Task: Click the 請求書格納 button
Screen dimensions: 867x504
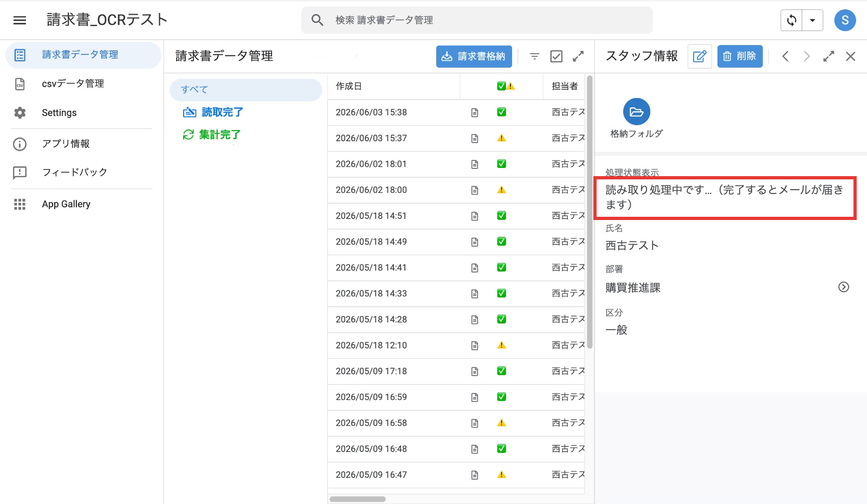Action: coord(474,56)
